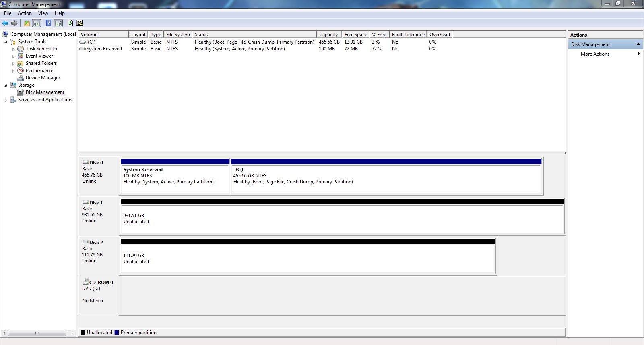Open the Action menu
This screenshot has width=644, height=345.
[25, 13]
